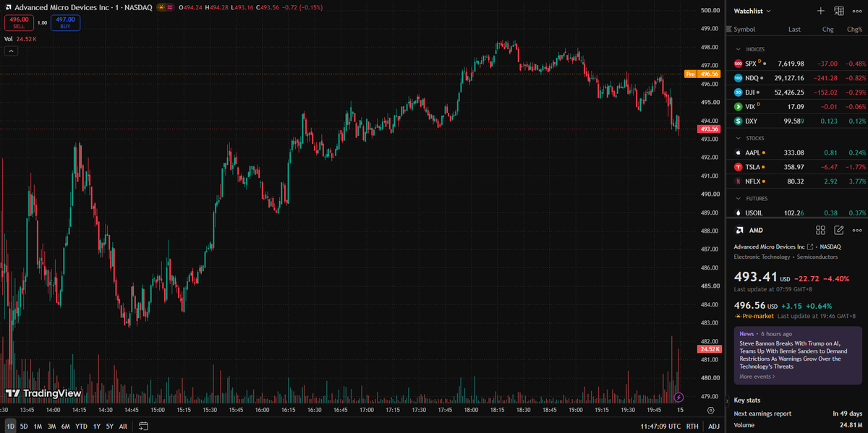This screenshot has width=868, height=433.
Task: Click the 493.56 last price label
Action: pos(709,129)
